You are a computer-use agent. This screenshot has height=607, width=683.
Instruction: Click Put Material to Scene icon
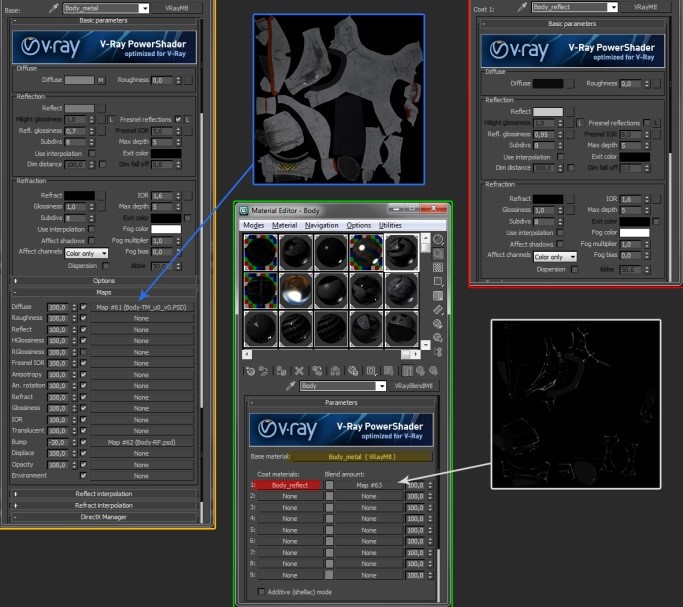(264, 371)
